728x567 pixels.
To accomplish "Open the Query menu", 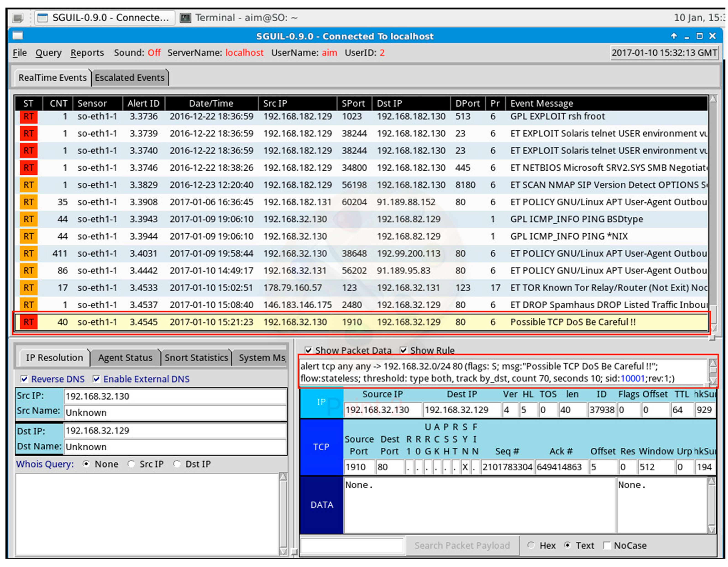I will [48, 53].
